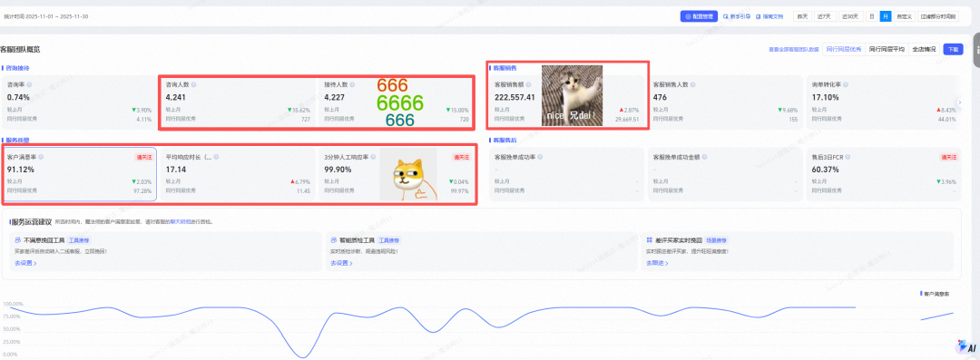Select 同行同层平均 comparison option
980x360 pixels.
tap(887, 49)
